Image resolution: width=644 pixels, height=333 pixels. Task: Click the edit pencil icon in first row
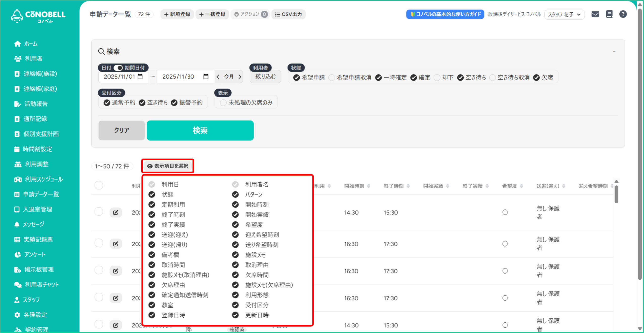115,212
